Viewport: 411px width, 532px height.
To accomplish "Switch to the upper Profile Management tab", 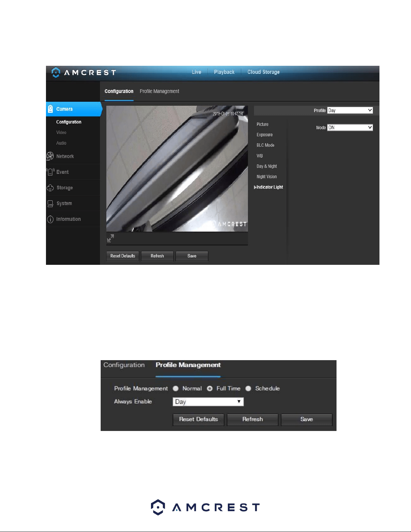I will point(159,91).
